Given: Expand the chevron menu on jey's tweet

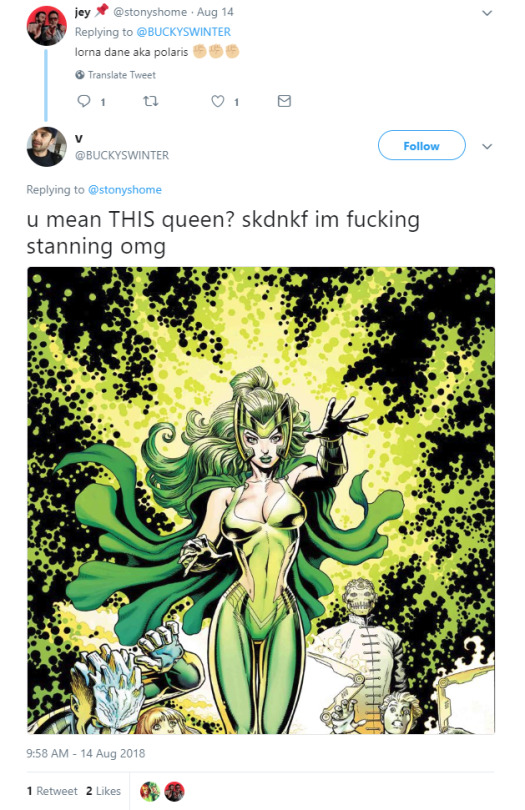Looking at the screenshot, I should click(x=486, y=13).
